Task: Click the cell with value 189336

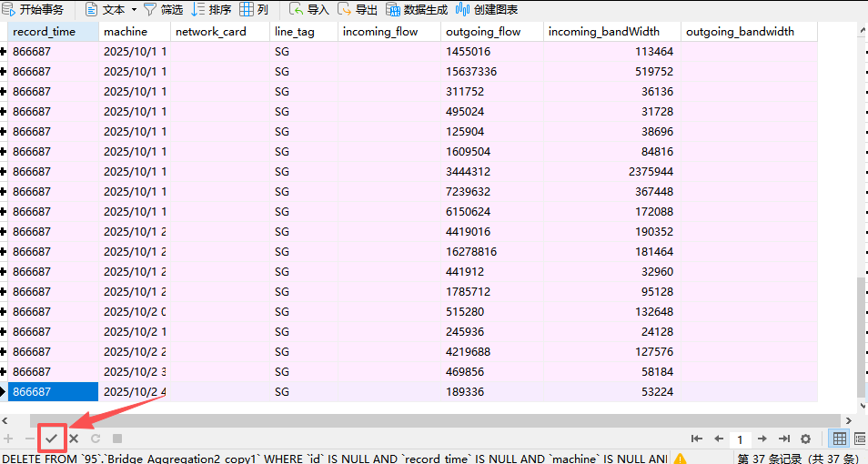Action: point(492,391)
